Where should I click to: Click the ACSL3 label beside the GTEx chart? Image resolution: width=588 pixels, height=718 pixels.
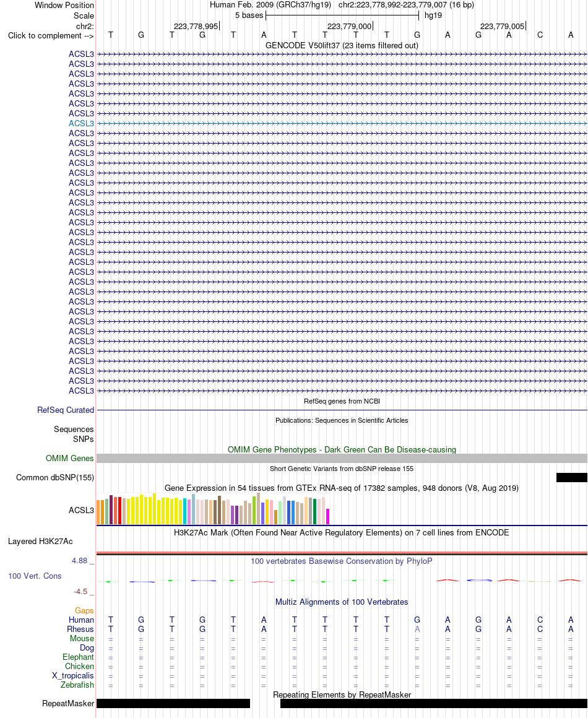(x=81, y=510)
